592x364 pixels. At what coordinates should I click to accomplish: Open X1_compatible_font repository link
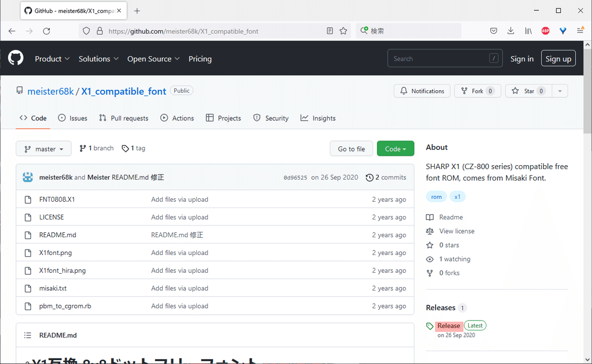pos(124,91)
